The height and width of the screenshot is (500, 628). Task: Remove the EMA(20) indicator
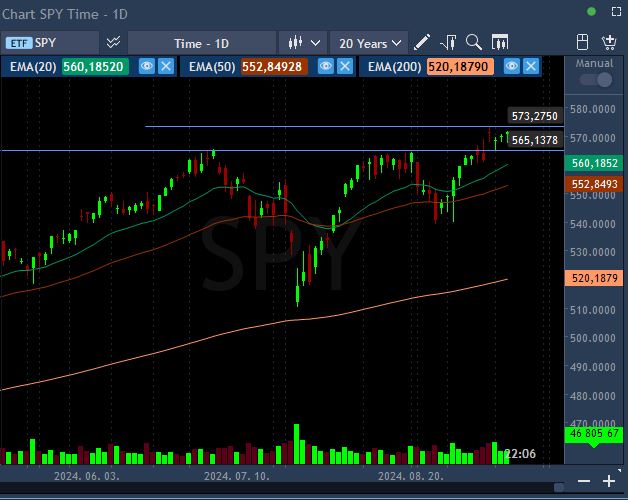[166, 66]
